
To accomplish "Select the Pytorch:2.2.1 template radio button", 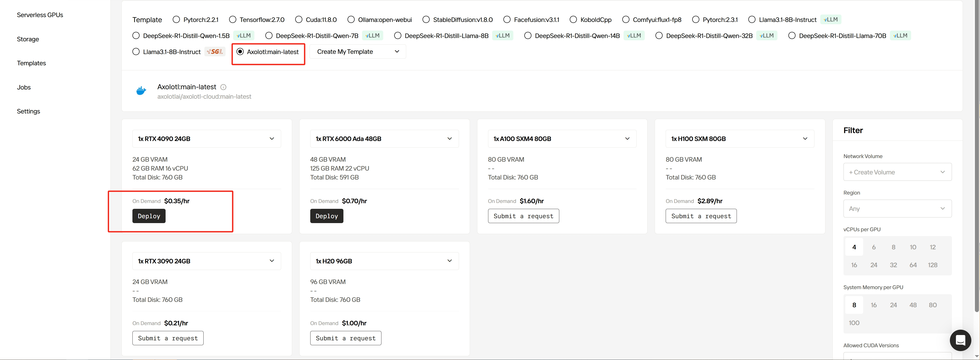I will pyautogui.click(x=176, y=19).
